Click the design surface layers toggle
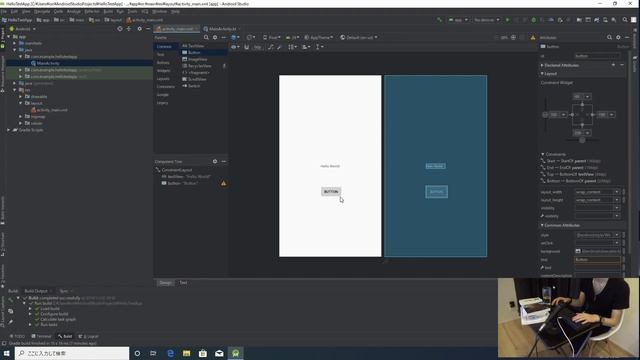 point(235,38)
